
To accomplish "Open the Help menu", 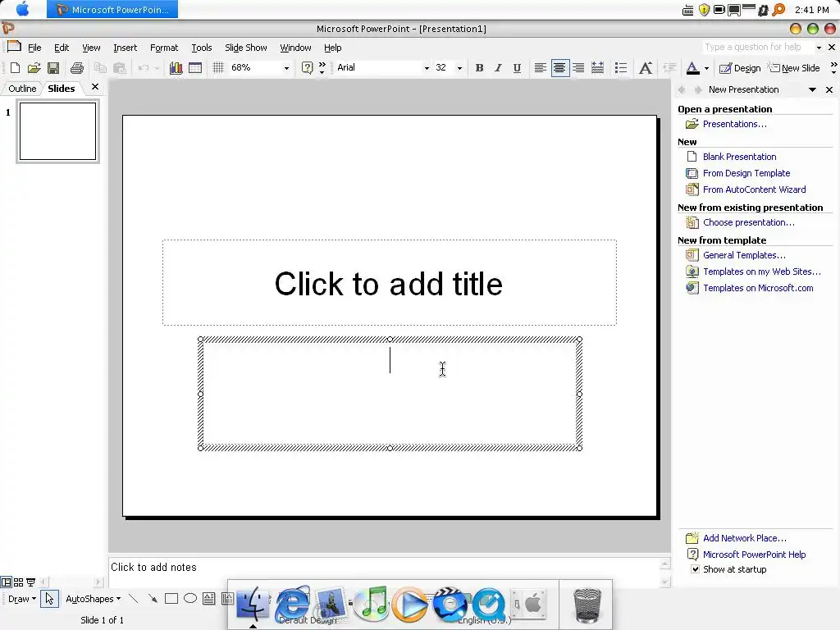I will click(x=333, y=48).
